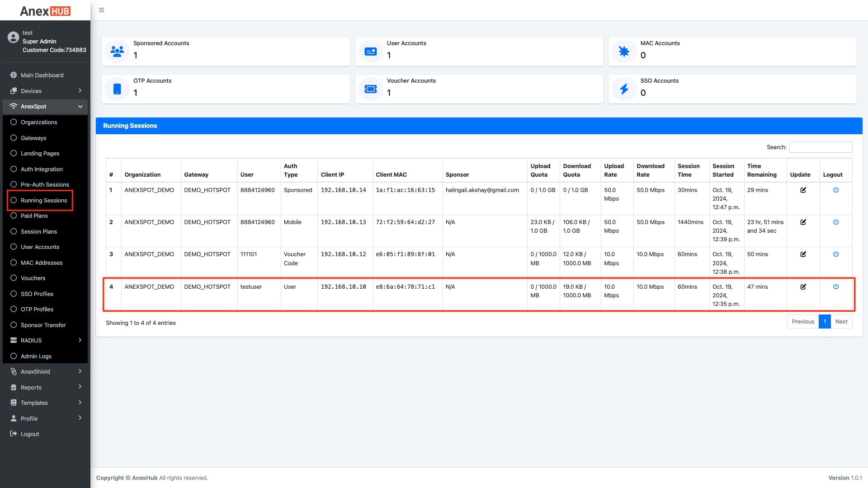
Task: Click inside the Search input field
Action: (821, 147)
